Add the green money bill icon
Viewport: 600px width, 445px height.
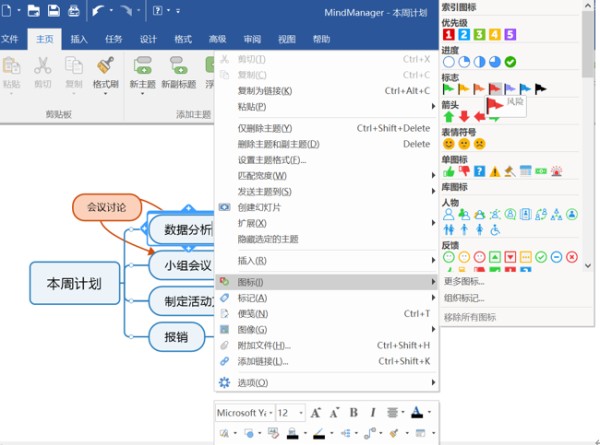(541, 171)
